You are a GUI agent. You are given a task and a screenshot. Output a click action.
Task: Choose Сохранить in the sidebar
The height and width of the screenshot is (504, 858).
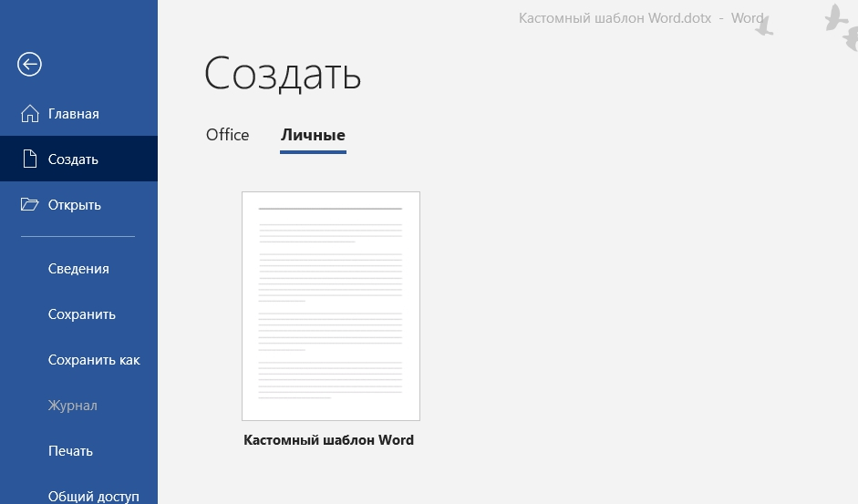(81, 314)
